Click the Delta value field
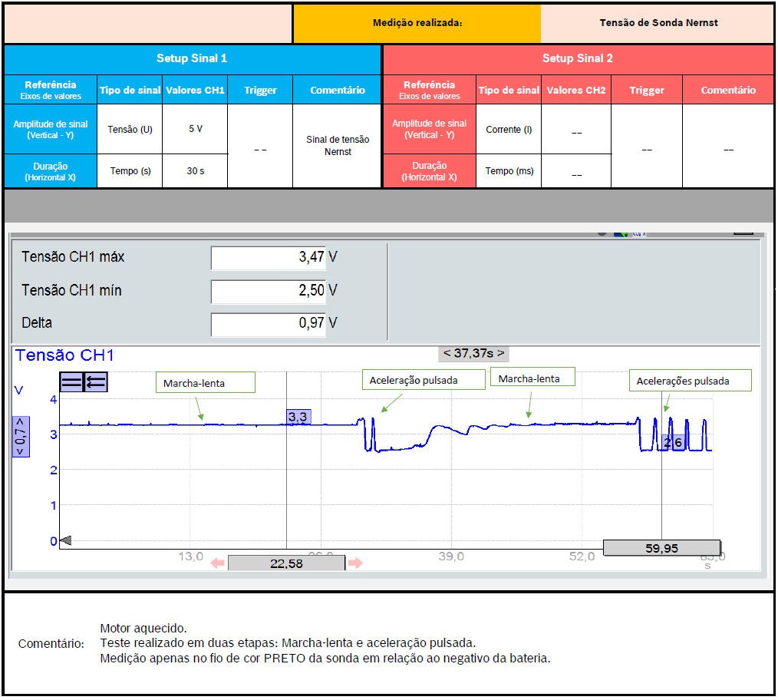This screenshot has width=778, height=700. (x=268, y=324)
